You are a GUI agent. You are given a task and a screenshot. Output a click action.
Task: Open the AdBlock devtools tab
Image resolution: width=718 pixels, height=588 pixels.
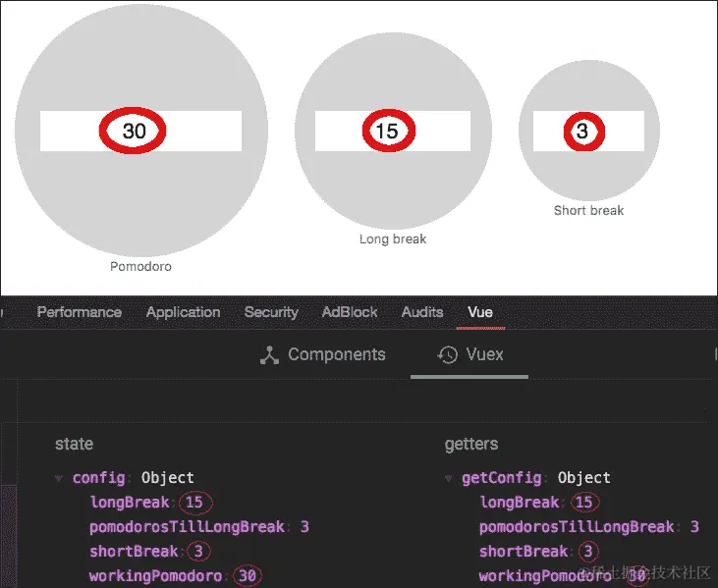coord(350,312)
